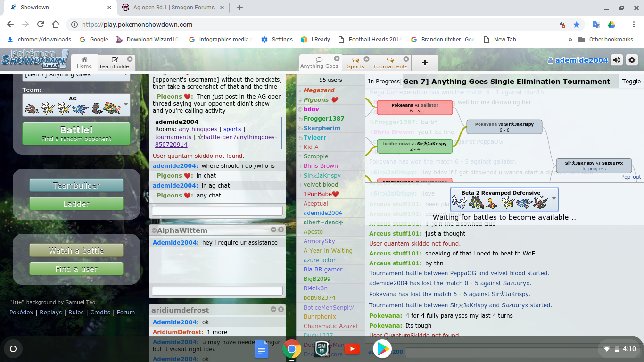Minimize the aridiumdefrost private chat

pos(273,309)
